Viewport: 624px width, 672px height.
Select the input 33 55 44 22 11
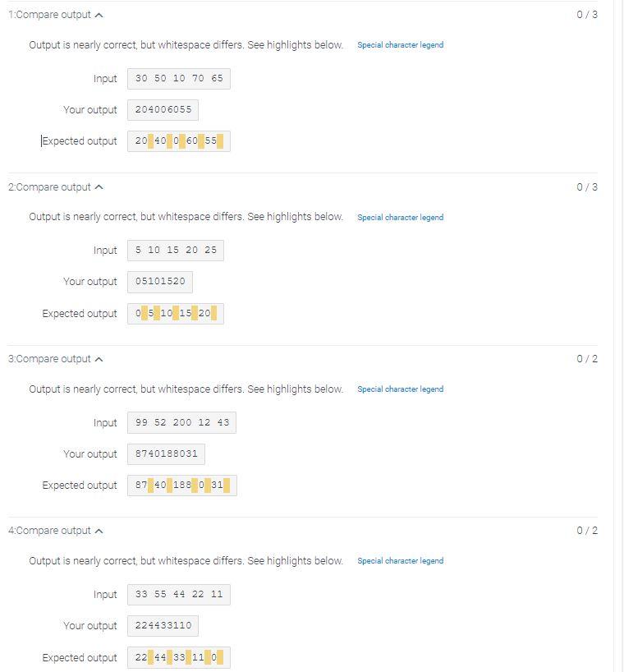point(178,594)
